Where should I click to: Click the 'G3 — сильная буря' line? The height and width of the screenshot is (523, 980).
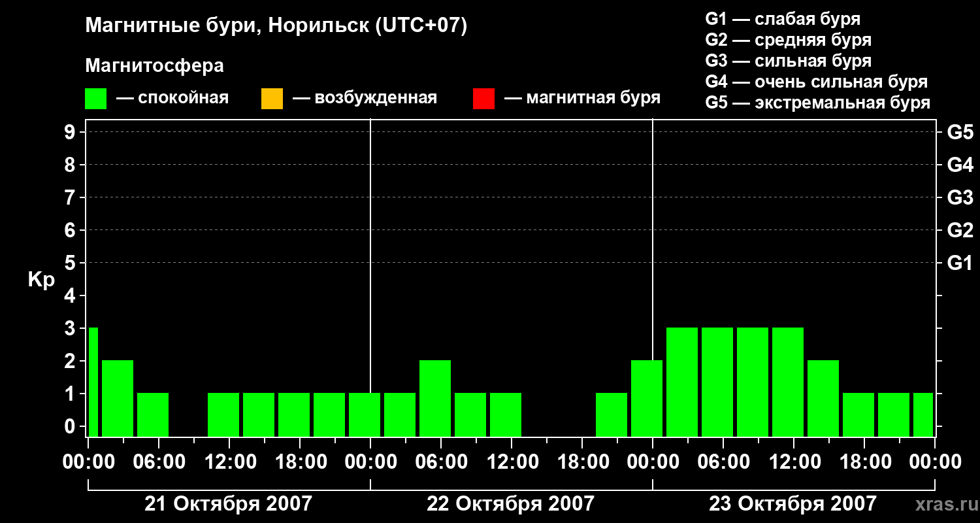[x=789, y=61]
